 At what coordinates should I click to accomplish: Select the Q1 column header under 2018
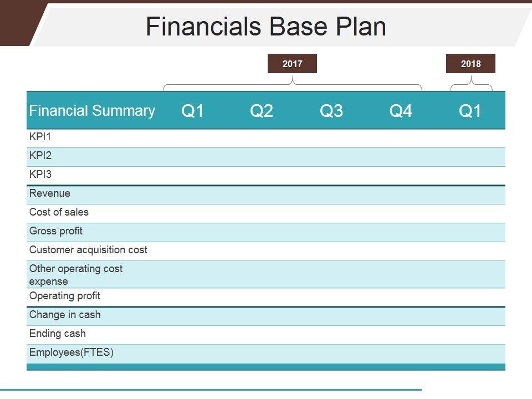click(470, 111)
